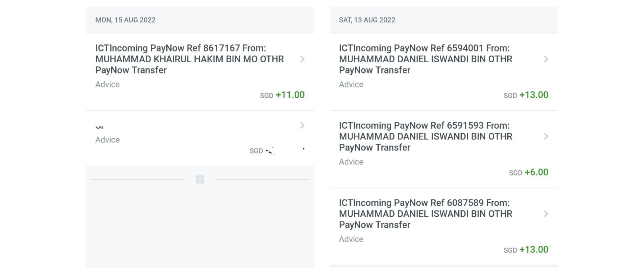Click the SGD +11.00 amount
644x279 pixels.
[x=282, y=95]
